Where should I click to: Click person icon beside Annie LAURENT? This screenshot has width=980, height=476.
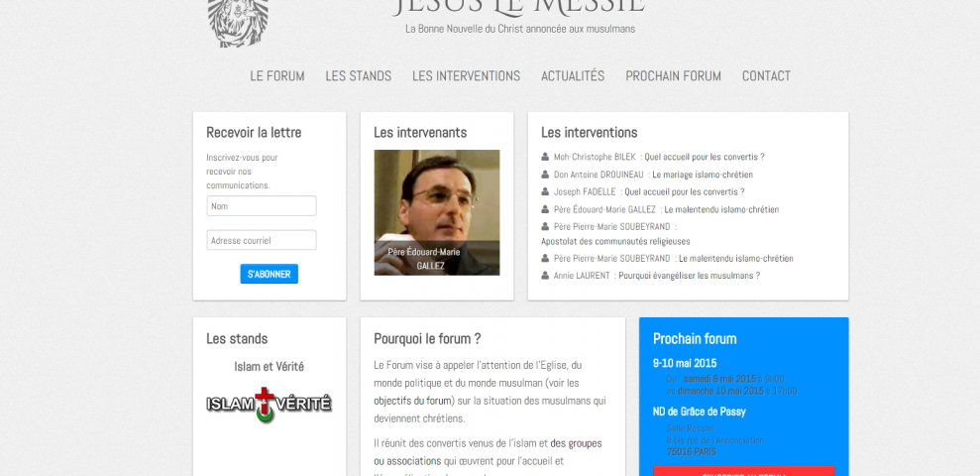(x=545, y=276)
